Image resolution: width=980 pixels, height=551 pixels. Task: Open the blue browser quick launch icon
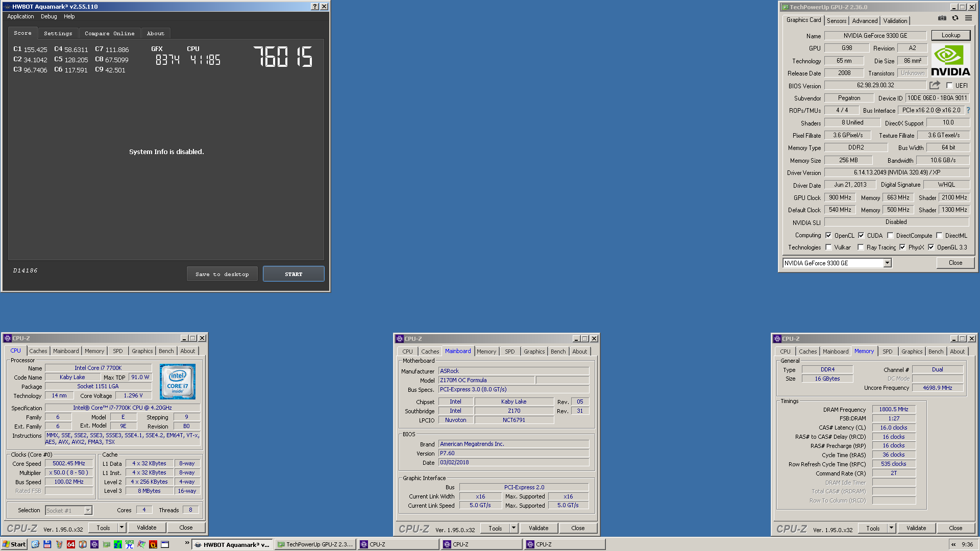35,544
